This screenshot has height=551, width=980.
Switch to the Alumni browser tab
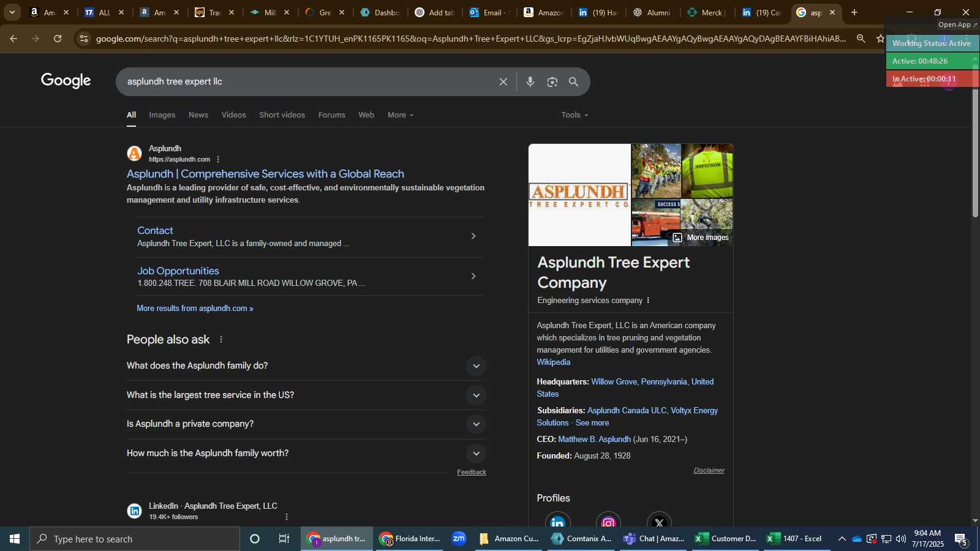click(652, 12)
